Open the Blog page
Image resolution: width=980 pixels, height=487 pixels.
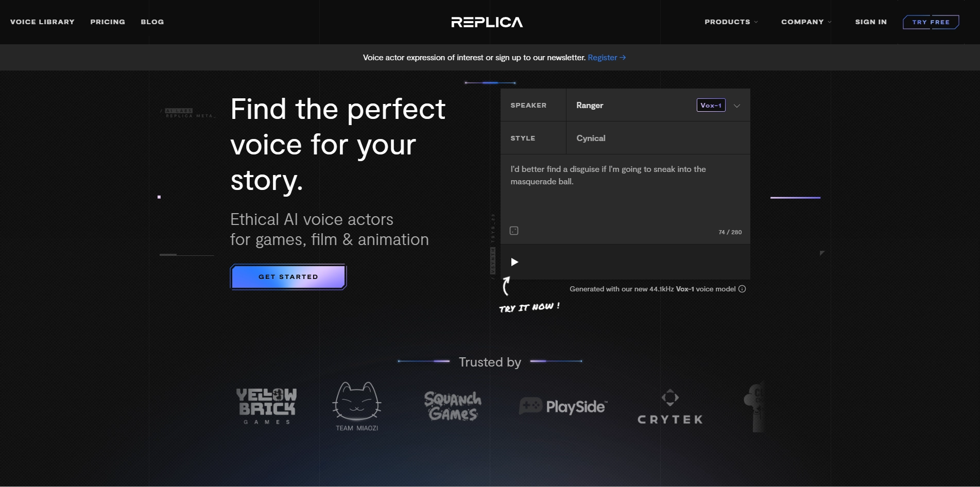[152, 22]
